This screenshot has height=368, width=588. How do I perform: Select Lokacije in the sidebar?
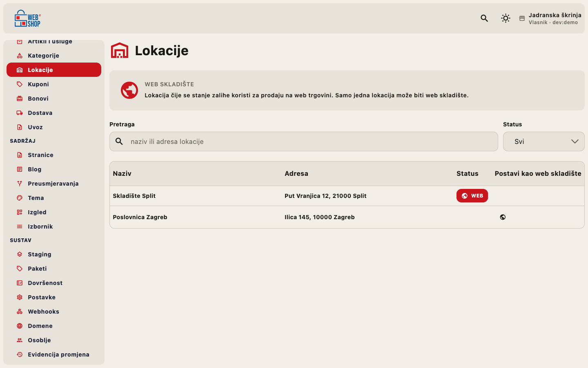[54, 70]
